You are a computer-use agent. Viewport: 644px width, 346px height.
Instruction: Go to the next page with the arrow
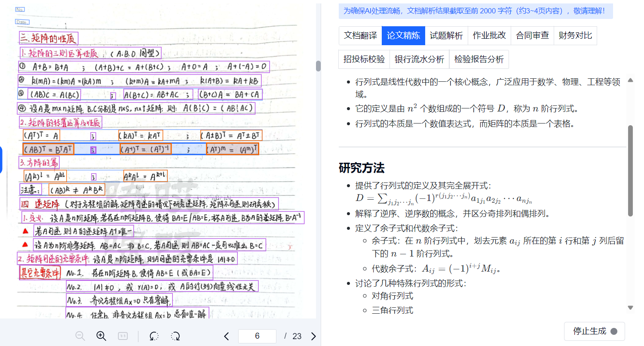(313, 336)
